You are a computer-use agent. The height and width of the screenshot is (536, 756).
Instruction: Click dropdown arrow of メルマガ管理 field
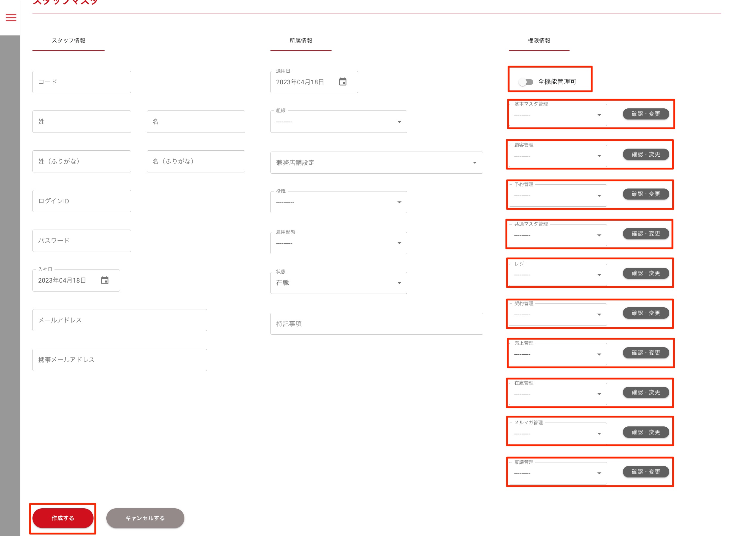(599, 434)
